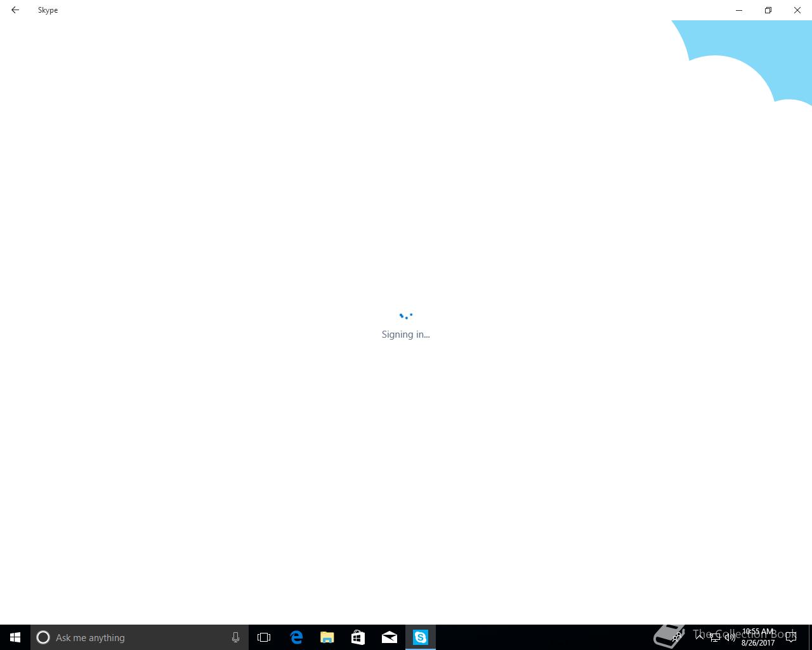The width and height of the screenshot is (812, 650).
Task: Click the 'Skype' title bar label
Action: (x=48, y=10)
